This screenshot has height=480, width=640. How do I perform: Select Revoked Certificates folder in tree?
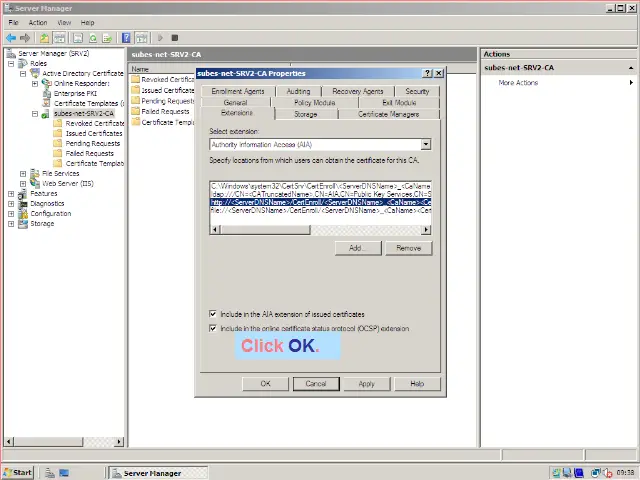pos(93,123)
